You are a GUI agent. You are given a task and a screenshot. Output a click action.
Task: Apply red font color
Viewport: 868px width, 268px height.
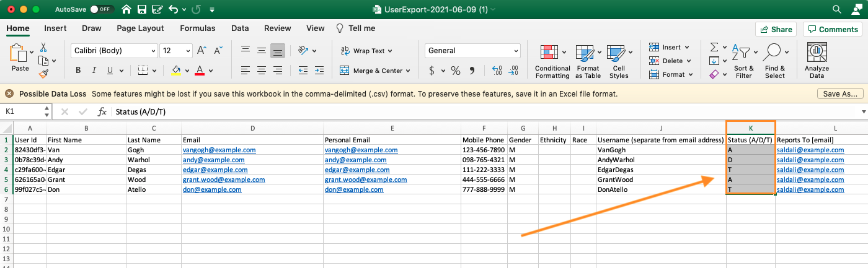coord(200,71)
